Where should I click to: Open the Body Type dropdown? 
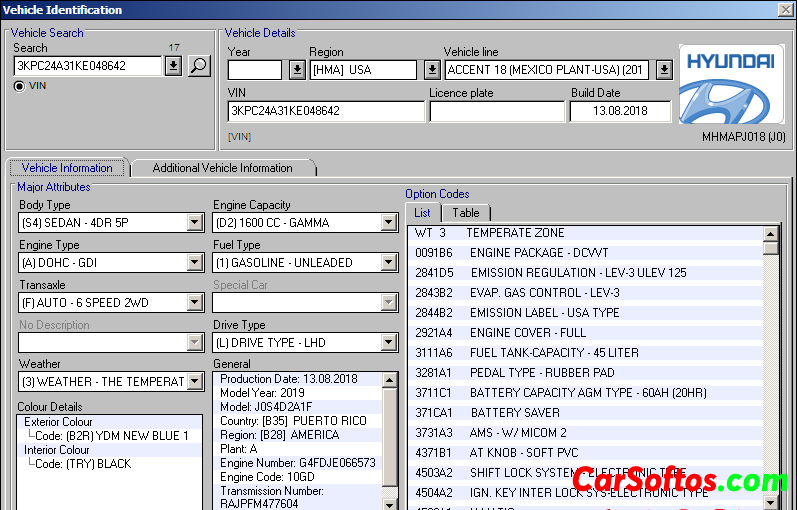(195, 223)
